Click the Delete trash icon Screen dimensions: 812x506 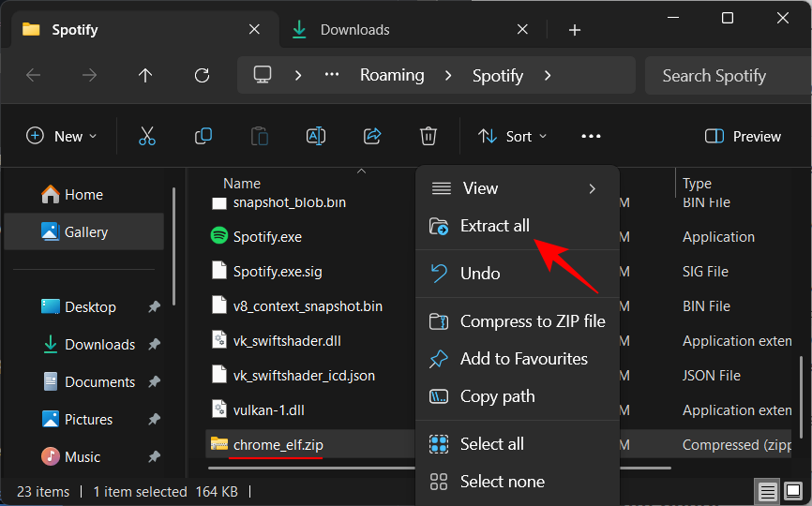429,136
